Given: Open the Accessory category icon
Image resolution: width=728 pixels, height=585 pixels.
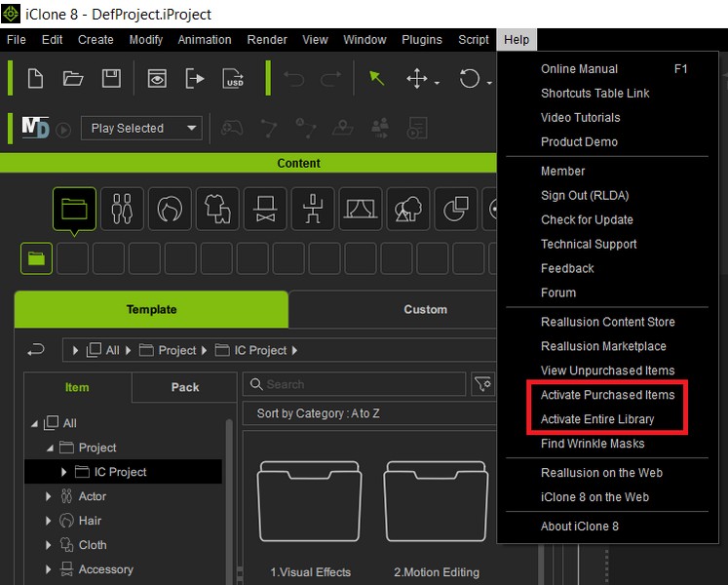Looking at the screenshot, I should [x=265, y=209].
